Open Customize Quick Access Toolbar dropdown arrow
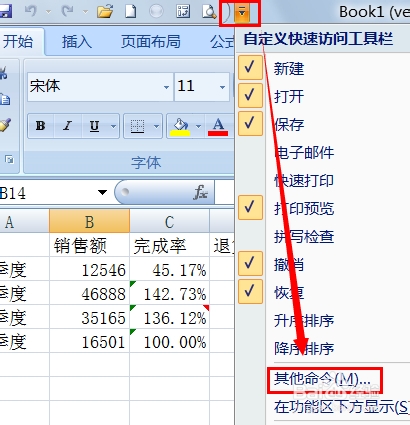Image resolution: width=410 pixels, height=425 pixels. (x=242, y=13)
